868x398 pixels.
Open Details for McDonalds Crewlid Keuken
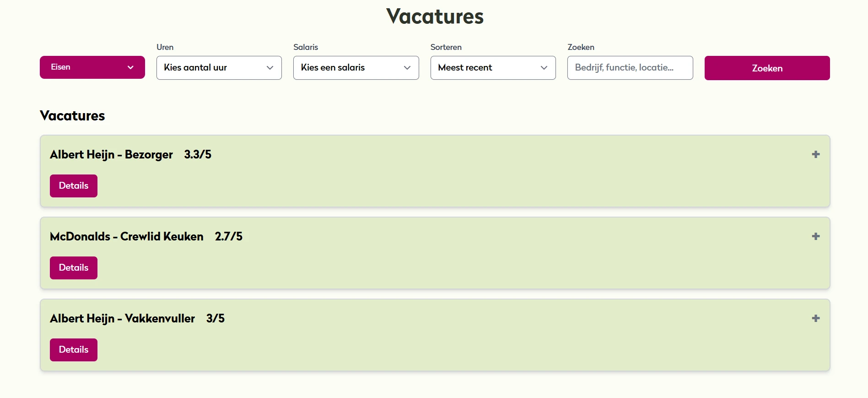[73, 267]
